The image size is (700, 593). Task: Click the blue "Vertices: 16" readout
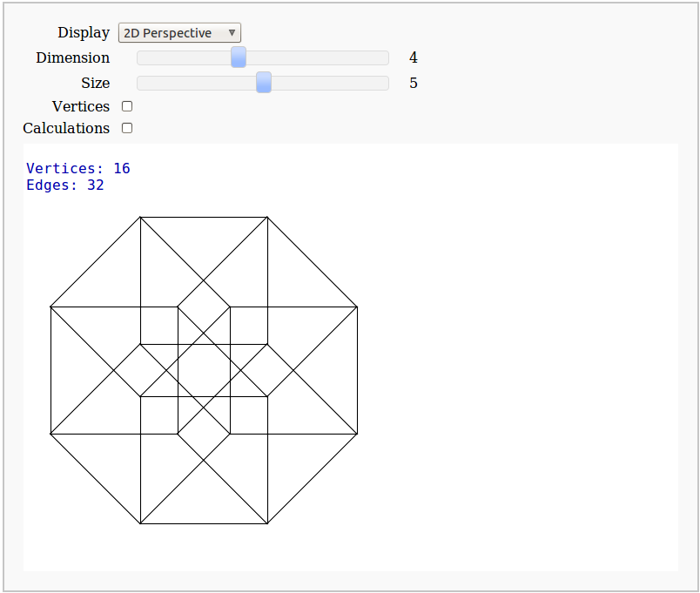click(78, 168)
